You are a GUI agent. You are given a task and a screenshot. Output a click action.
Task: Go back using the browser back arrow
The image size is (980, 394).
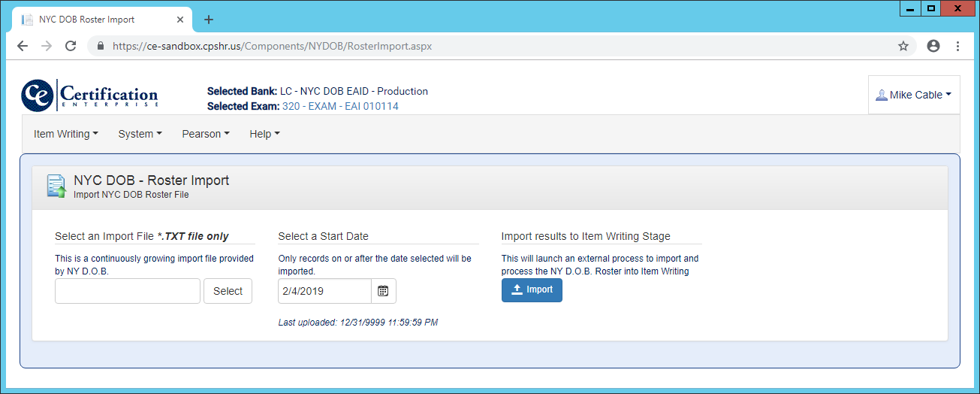[x=23, y=46]
